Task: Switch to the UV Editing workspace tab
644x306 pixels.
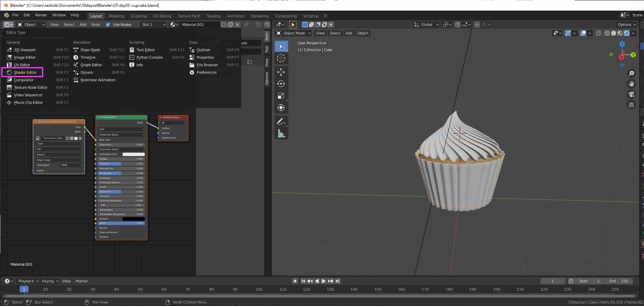Action: (x=162, y=16)
